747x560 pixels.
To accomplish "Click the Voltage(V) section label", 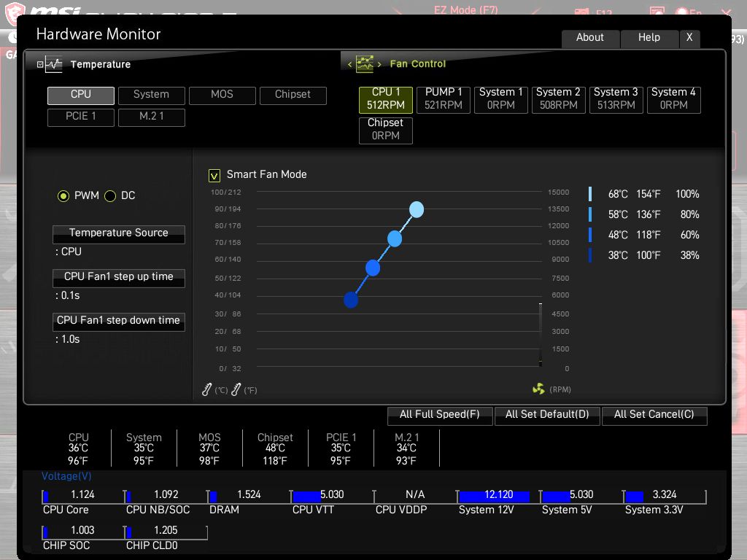I will (x=66, y=476).
